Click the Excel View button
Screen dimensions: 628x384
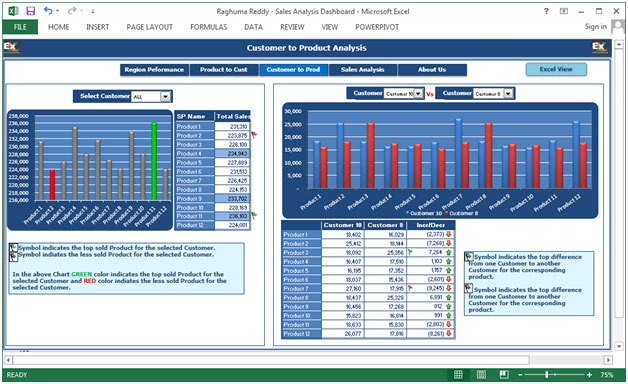coord(556,69)
